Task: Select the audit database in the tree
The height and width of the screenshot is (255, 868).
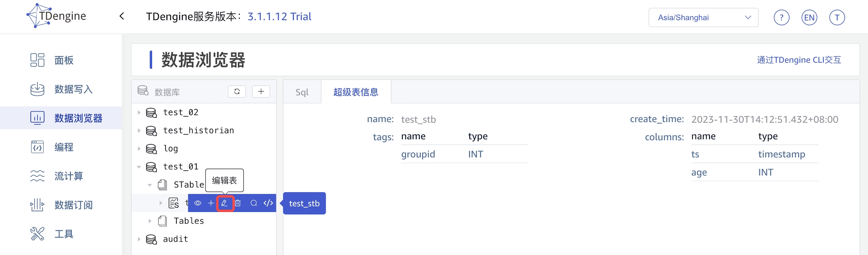Action: tap(175, 239)
